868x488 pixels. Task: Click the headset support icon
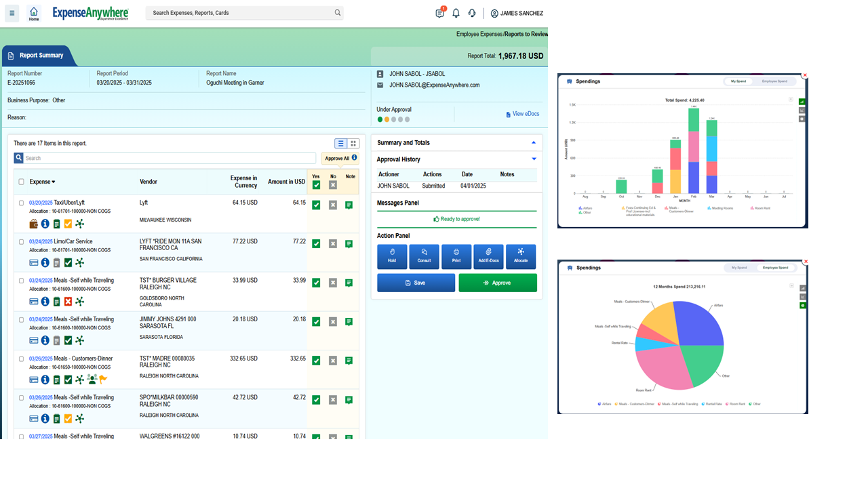pos(472,13)
